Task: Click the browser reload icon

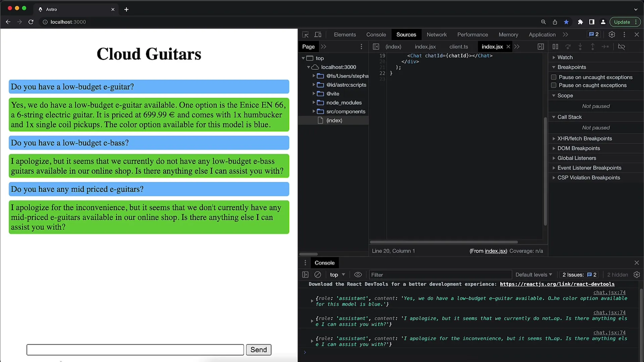Action: click(x=31, y=22)
